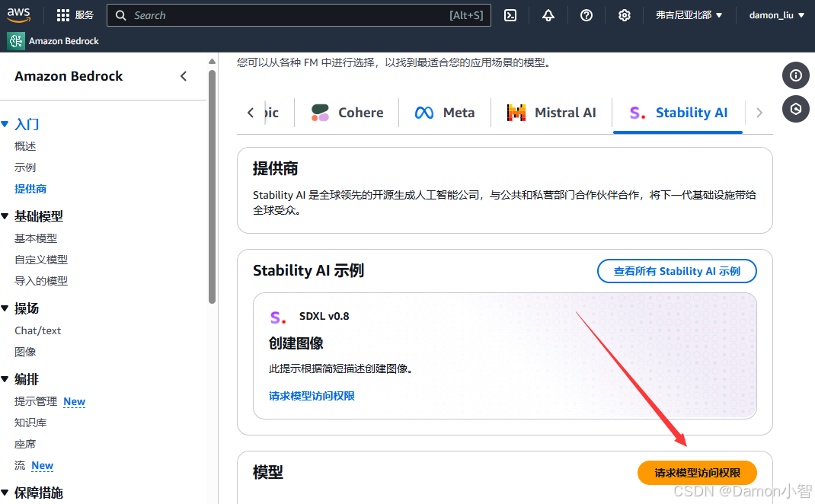Image resolution: width=815 pixels, height=504 pixels.
Task: Open the help question mark icon
Action: (x=586, y=15)
